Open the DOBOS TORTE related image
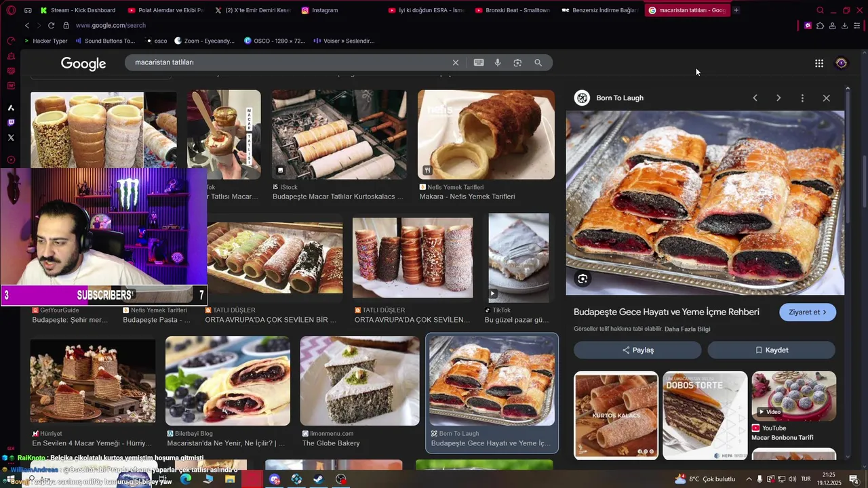Viewport: 868px width, 488px height. 705,415
